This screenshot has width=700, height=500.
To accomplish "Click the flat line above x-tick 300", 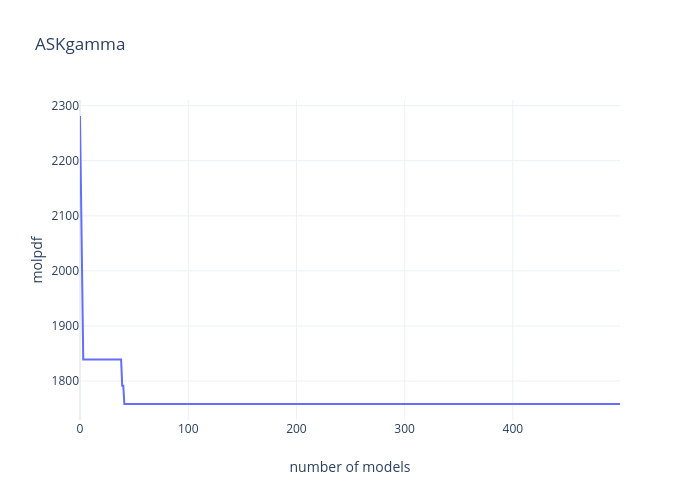I will point(404,404).
